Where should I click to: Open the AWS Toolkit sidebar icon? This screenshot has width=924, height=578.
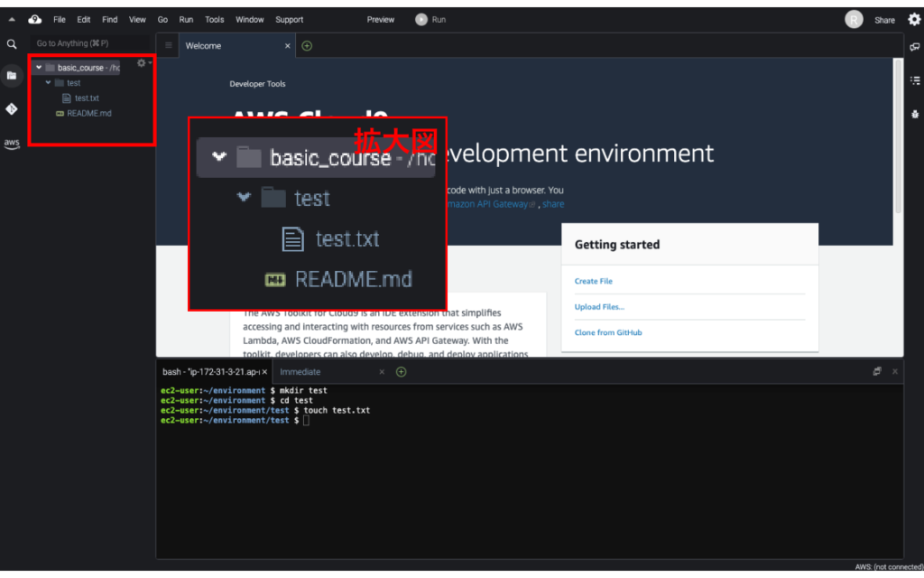tap(12, 144)
